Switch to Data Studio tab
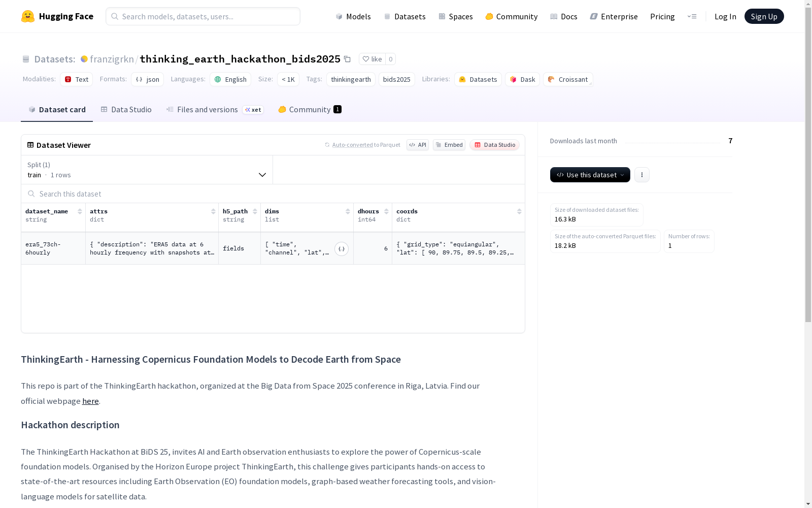Screen dimensions: 812x508 tap(126, 110)
